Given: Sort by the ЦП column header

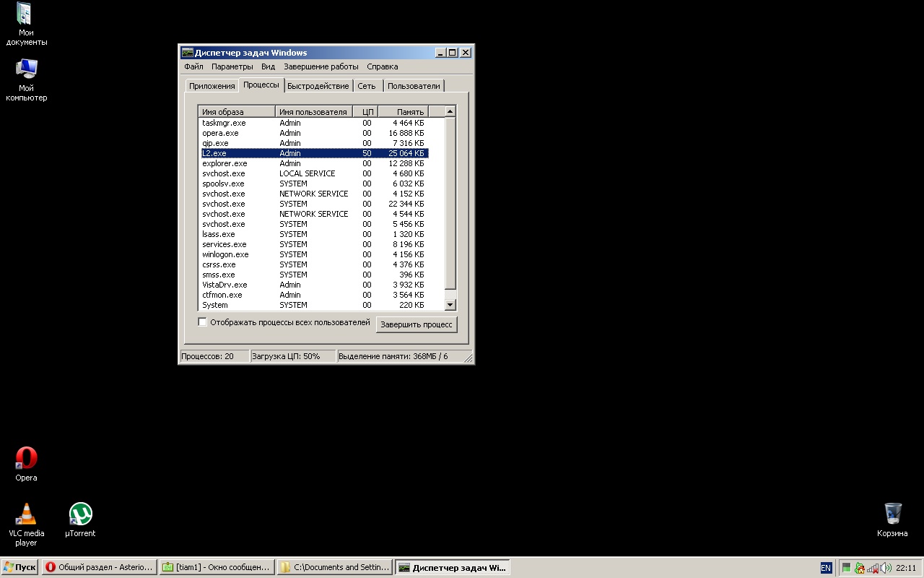Looking at the screenshot, I should (366, 112).
